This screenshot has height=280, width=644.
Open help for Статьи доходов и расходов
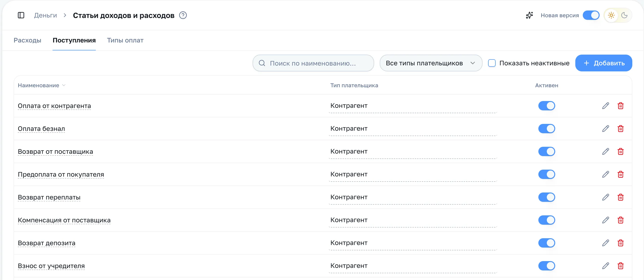pyautogui.click(x=183, y=15)
